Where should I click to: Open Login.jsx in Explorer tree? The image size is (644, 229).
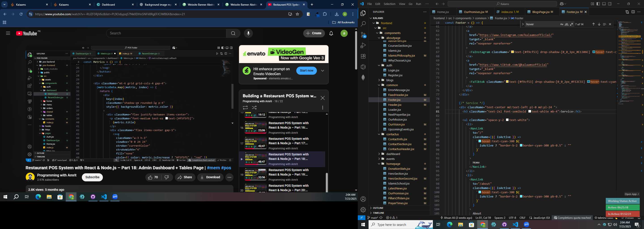point(394,70)
